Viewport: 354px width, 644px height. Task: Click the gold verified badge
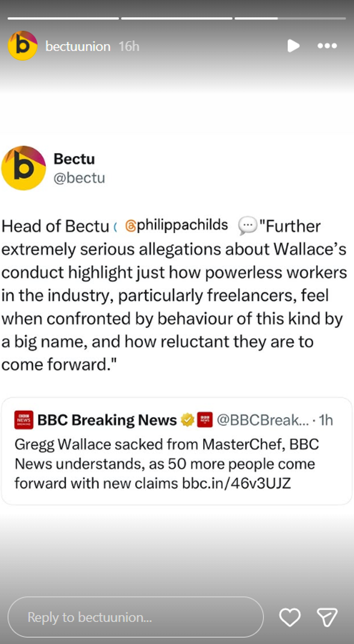[187, 420]
